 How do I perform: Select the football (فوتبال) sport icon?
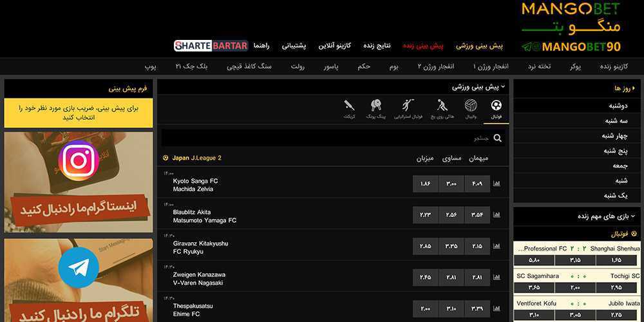tap(497, 108)
